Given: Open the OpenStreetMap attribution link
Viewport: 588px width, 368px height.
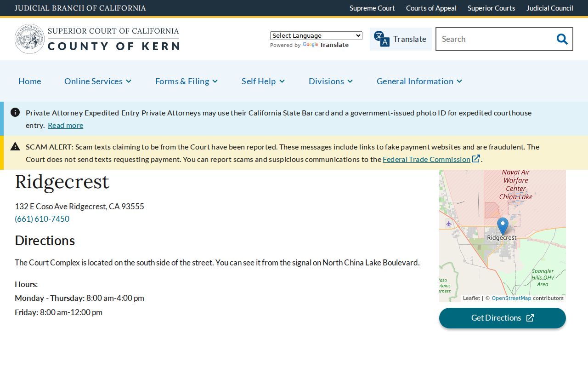Looking at the screenshot, I should [x=511, y=298].
